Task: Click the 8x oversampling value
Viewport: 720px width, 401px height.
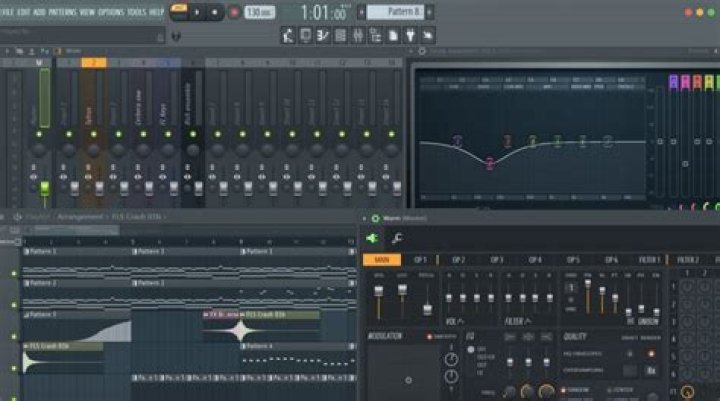Action: click(x=651, y=370)
